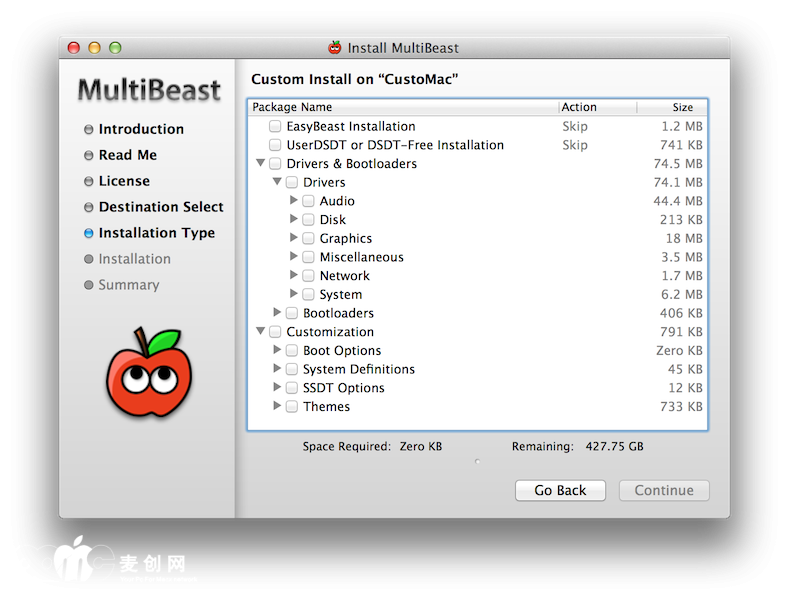Click the Size column header
The image size is (789, 600).
(682, 107)
